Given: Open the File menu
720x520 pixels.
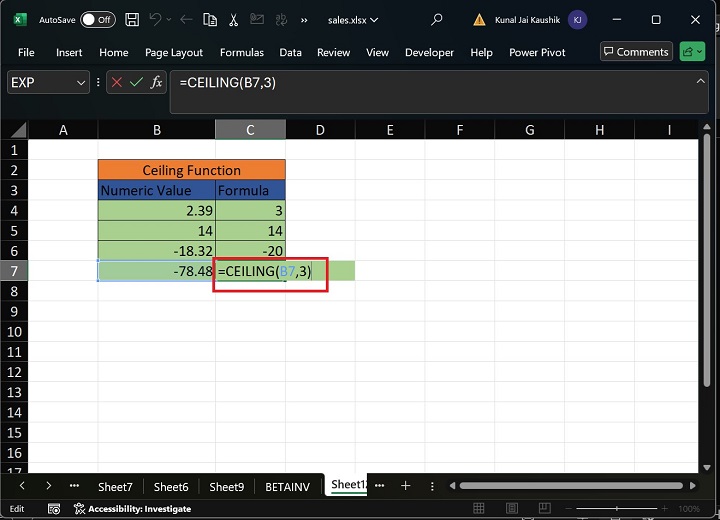Looking at the screenshot, I should 26,52.
